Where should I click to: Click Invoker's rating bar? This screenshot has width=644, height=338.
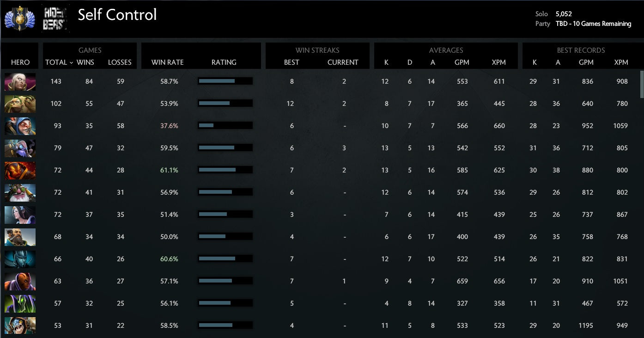tap(225, 81)
